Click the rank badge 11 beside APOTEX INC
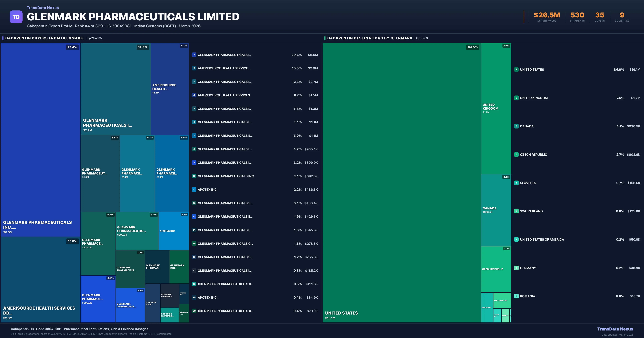Screen dimensions: 644x338 click(x=194, y=190)
